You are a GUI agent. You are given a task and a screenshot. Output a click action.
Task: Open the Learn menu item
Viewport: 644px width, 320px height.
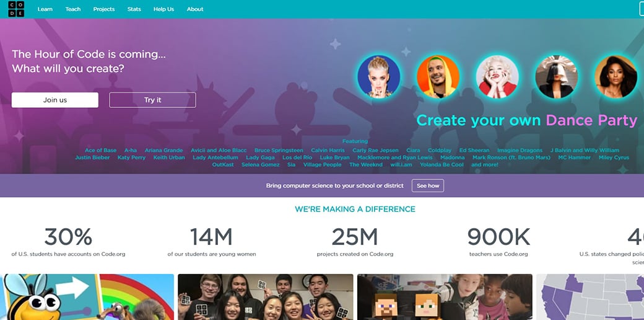click(45, 9)
